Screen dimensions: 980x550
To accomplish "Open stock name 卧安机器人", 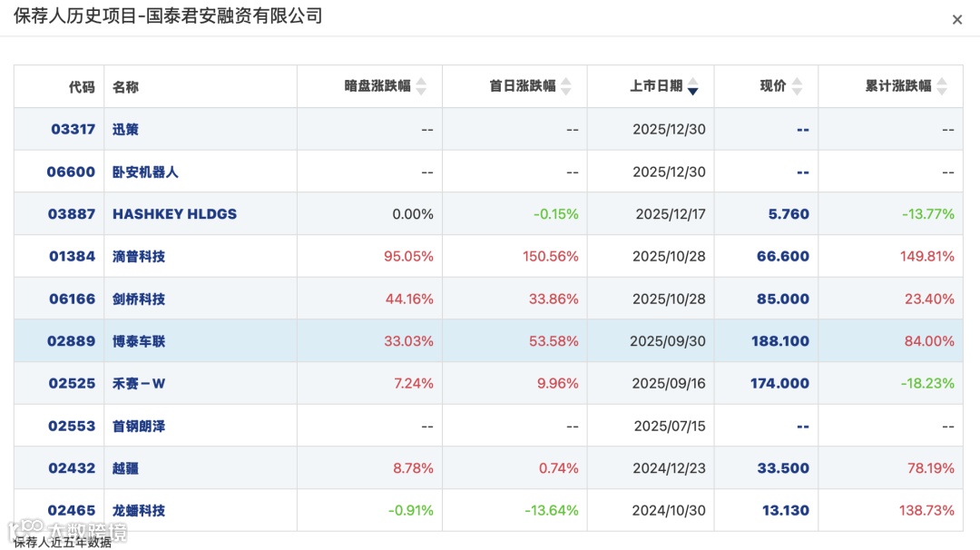I will [145, 172].
